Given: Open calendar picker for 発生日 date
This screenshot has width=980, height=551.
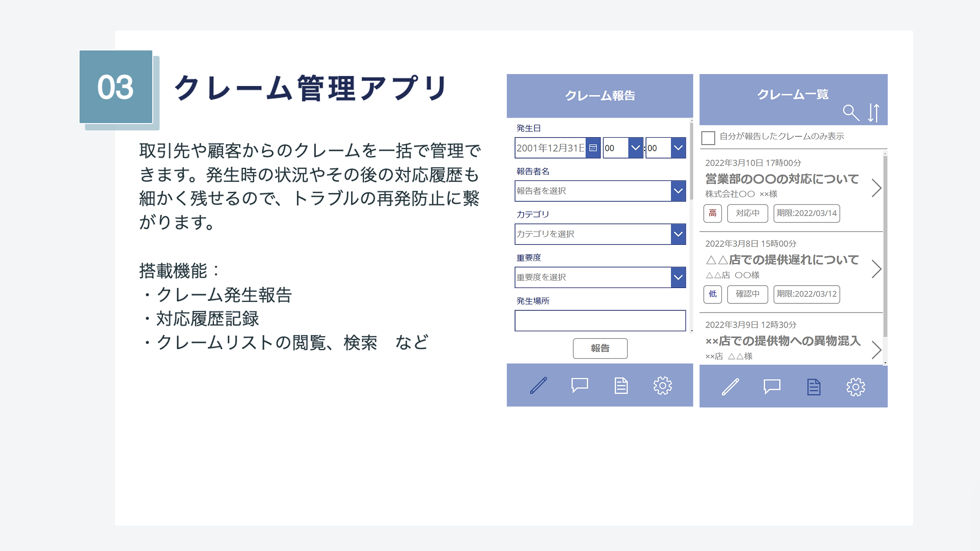Looking at the screenshot, I should [593, 148].
